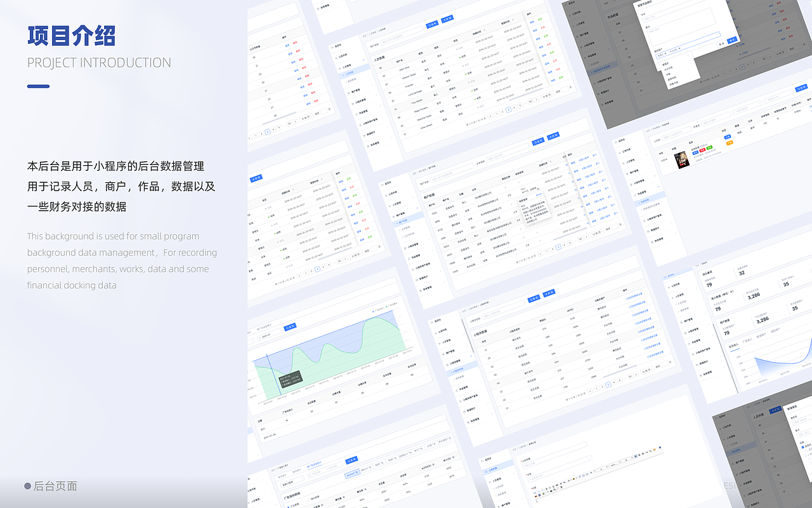This screenshot has height=508, width=812.
Task: Click 查询 above the 小程序数据 table
Action: tap(534, 299)
